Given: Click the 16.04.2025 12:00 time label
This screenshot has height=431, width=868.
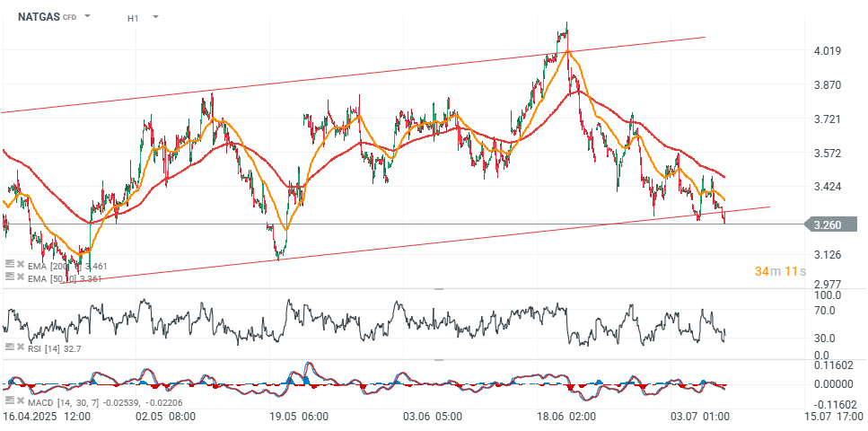Looking at the screenshot, I should coord(46,416).
